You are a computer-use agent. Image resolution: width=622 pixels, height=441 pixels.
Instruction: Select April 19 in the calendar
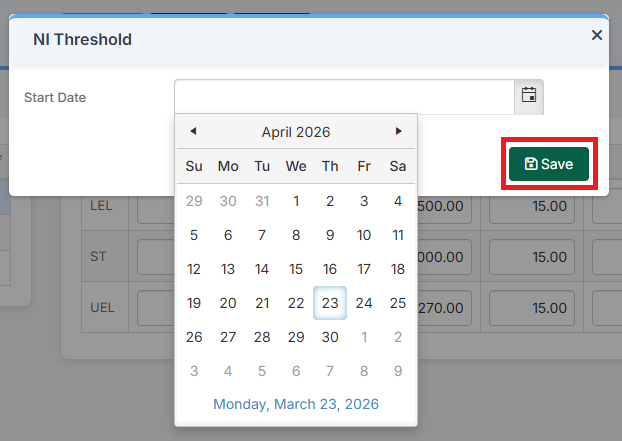(x=194, y=303)
